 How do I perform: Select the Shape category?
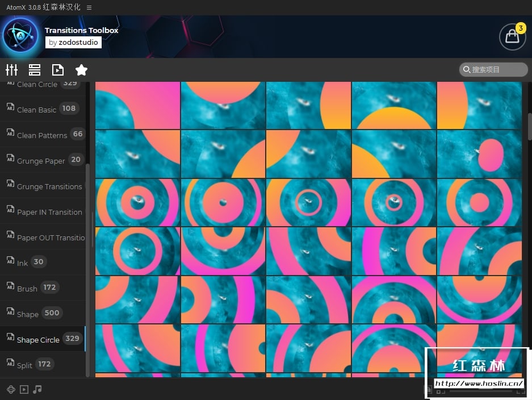(x=43, y=313)
